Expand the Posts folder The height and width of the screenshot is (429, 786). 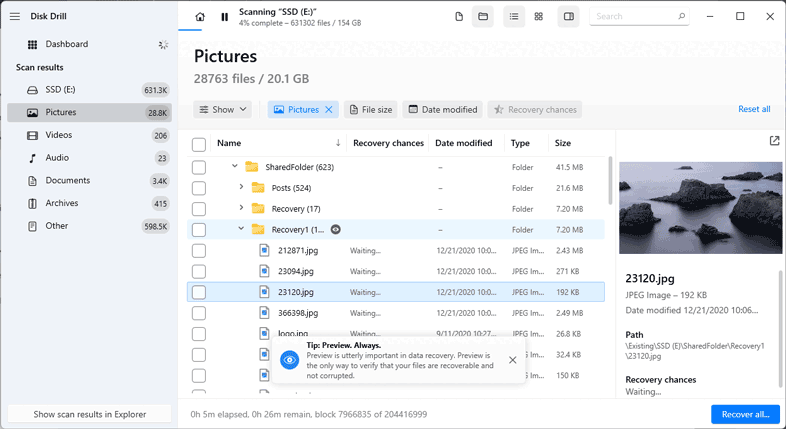click(x=242, y=188)
